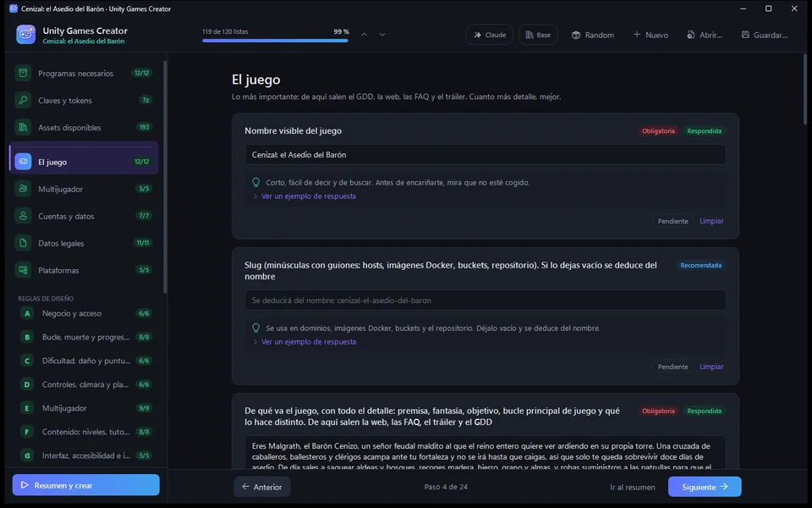The height and width of the screenshot is (508, 812).
Task: Click the key icon for Claves y tokens
Action: click(24, 100)
